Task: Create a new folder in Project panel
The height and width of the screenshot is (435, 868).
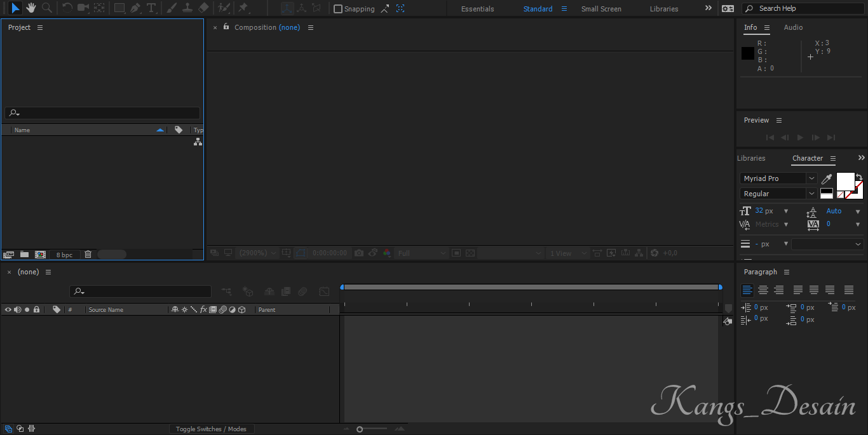Action: coord(24,255)
